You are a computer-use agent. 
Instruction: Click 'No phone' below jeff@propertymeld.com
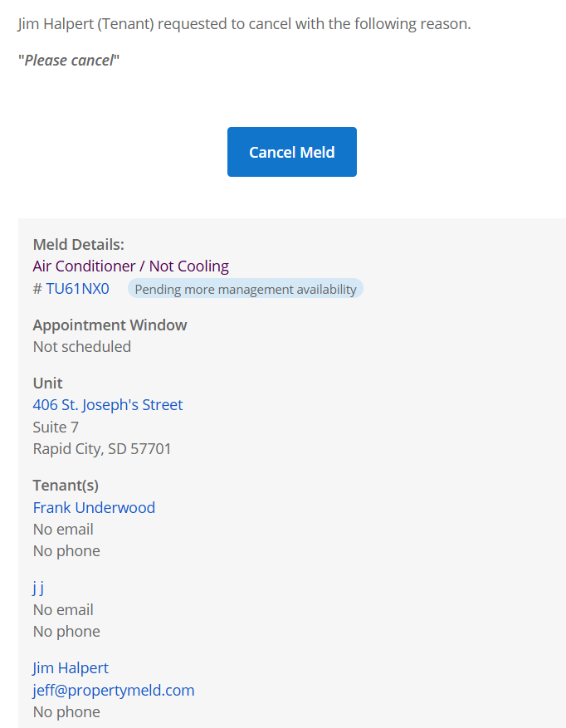(x=66, y=711)
